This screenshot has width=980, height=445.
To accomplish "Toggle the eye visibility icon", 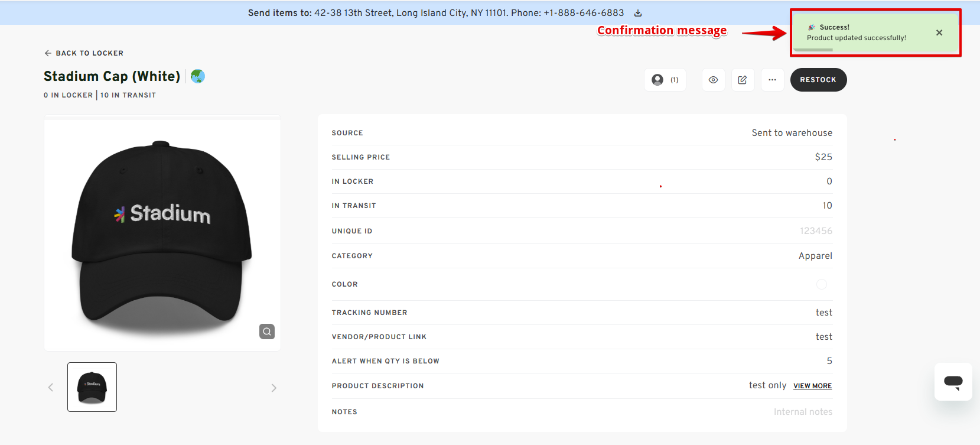I will pyautogui.click(x=714, y=80).
